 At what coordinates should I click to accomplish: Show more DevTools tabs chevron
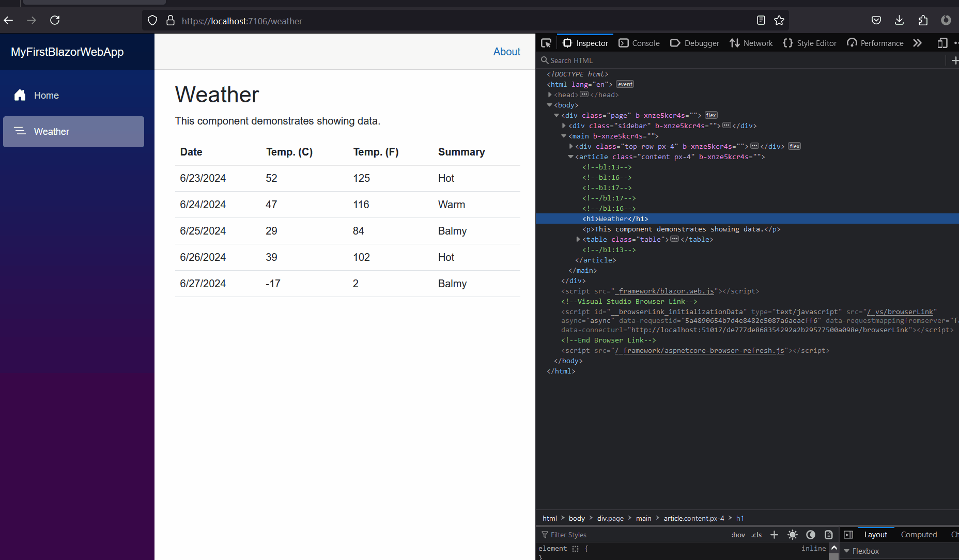[917, 43]
